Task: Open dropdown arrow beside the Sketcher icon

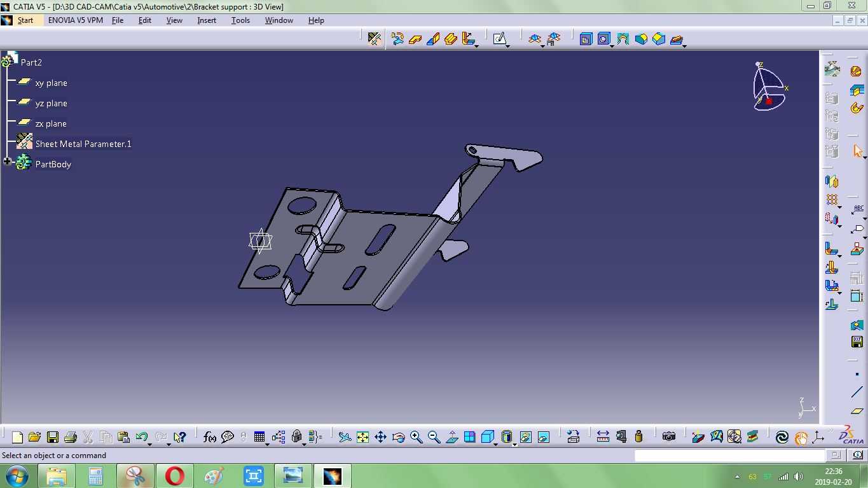Action: pyautogui.click(x=508, y=45)
